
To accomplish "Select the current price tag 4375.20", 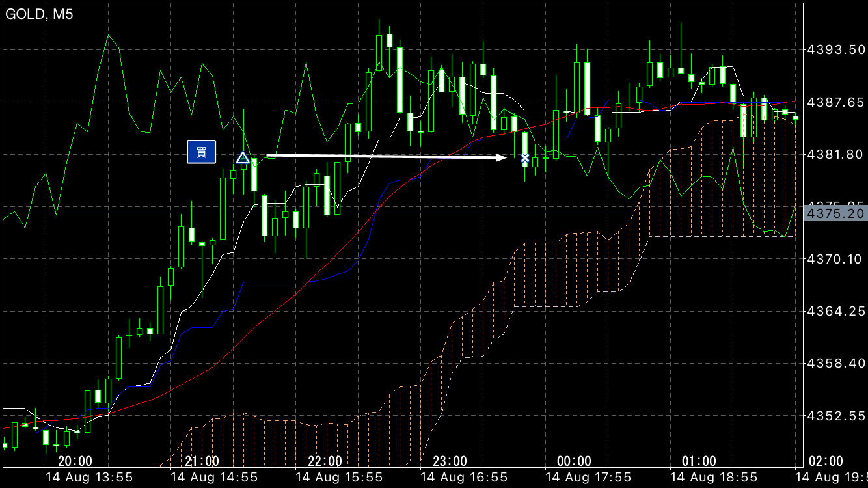I will [x=835, y=213].
